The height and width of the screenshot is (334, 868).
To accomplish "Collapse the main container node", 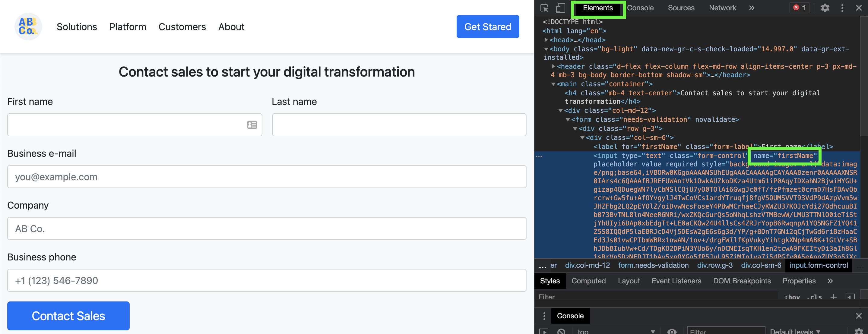I will [x=553, y=84].
